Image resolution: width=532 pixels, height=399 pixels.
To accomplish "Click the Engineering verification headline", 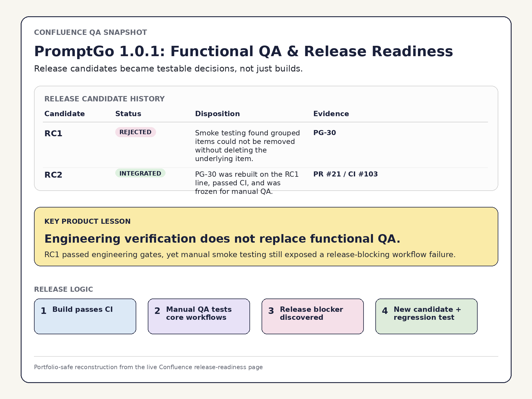I will (x=222, y=239).
